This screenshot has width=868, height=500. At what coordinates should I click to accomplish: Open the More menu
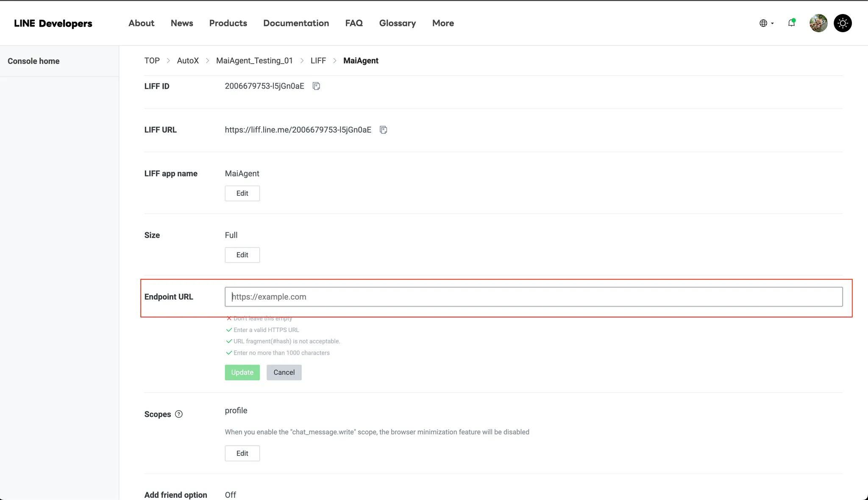tap(443, 23)
